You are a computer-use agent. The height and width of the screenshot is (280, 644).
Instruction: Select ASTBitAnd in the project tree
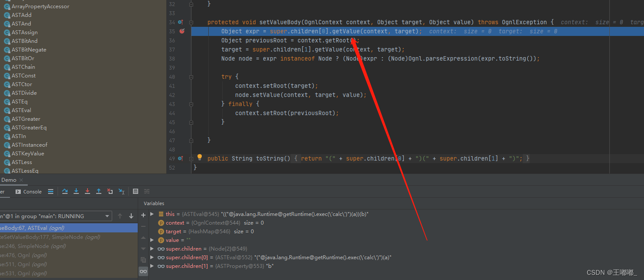pos(25,41)
